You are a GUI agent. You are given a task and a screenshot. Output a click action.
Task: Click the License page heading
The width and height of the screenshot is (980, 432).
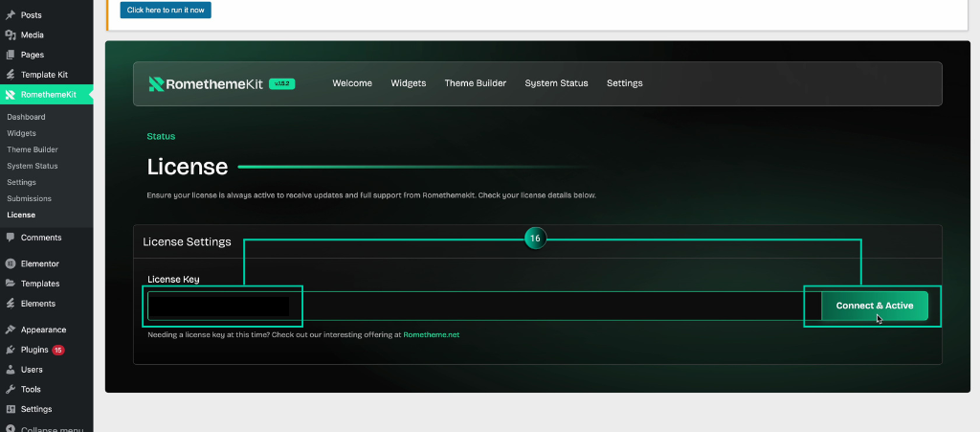click(188, 167)
